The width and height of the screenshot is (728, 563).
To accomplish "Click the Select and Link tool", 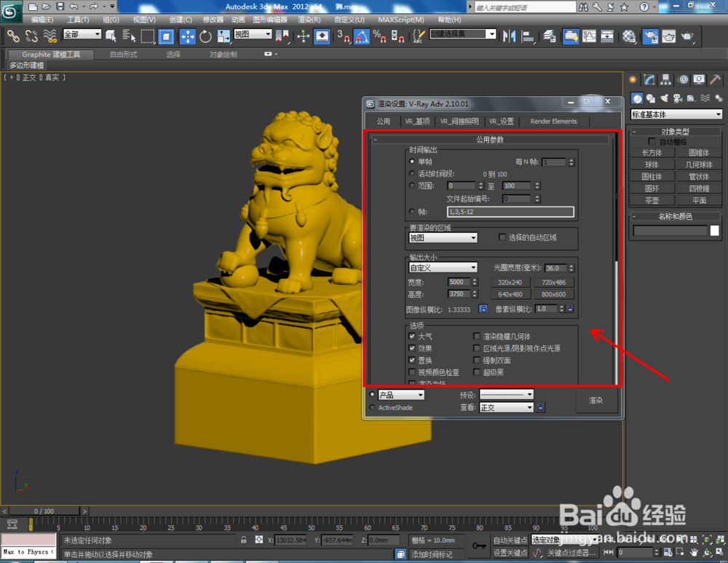I will [13, 36].
